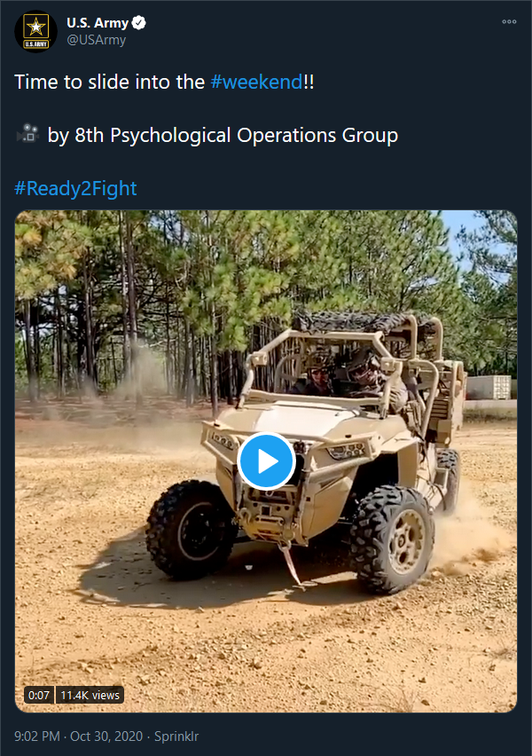Open the #weekend hashtag
Screen dimensions: 532x756
(256, 82)
